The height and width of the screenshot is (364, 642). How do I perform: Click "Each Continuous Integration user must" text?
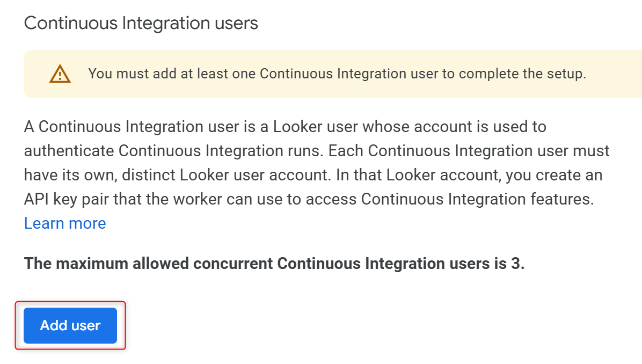point(469,151)
